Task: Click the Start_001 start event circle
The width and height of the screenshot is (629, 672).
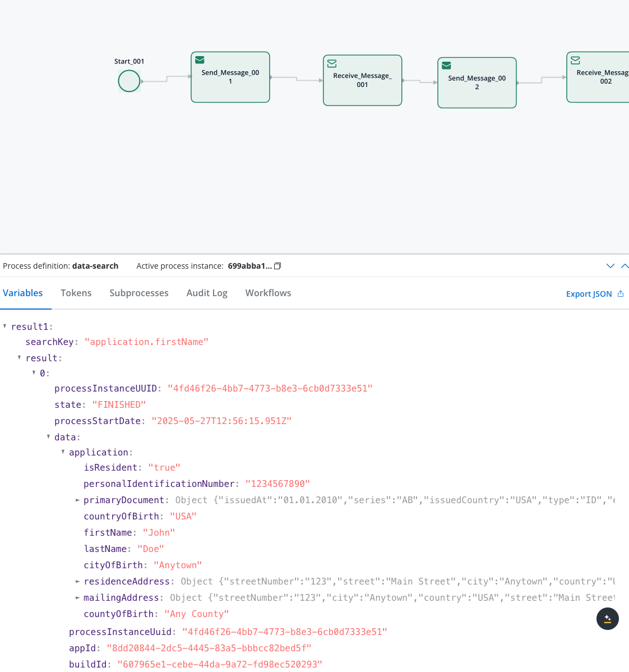Action: (x=129, y=81)
